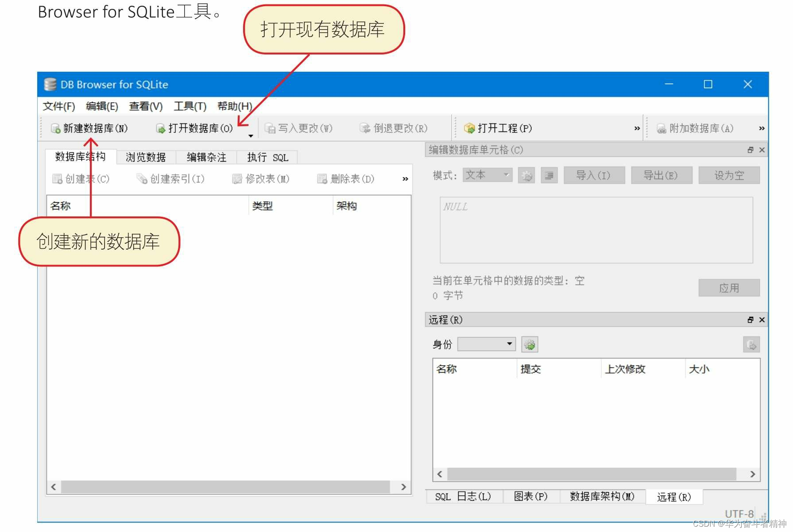Viewport: 793px width, 532px height.
Task: Click 提交 column header
Action: pos(559,369)
